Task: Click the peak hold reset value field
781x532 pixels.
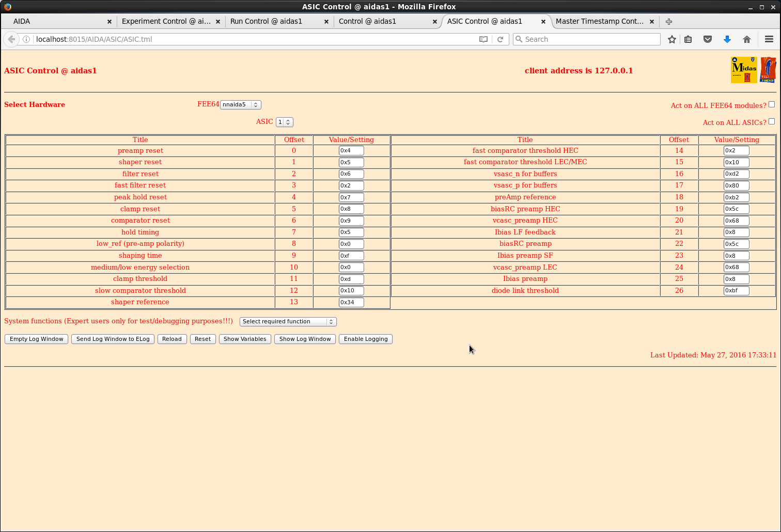Action: 351,197
